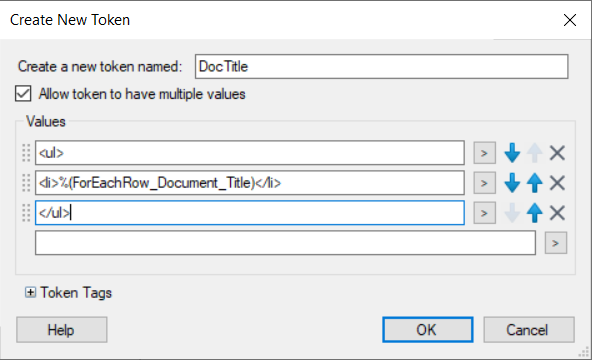Move the ForEachRow_Document_Title value up
592x360 pixels.
(535, 183)
